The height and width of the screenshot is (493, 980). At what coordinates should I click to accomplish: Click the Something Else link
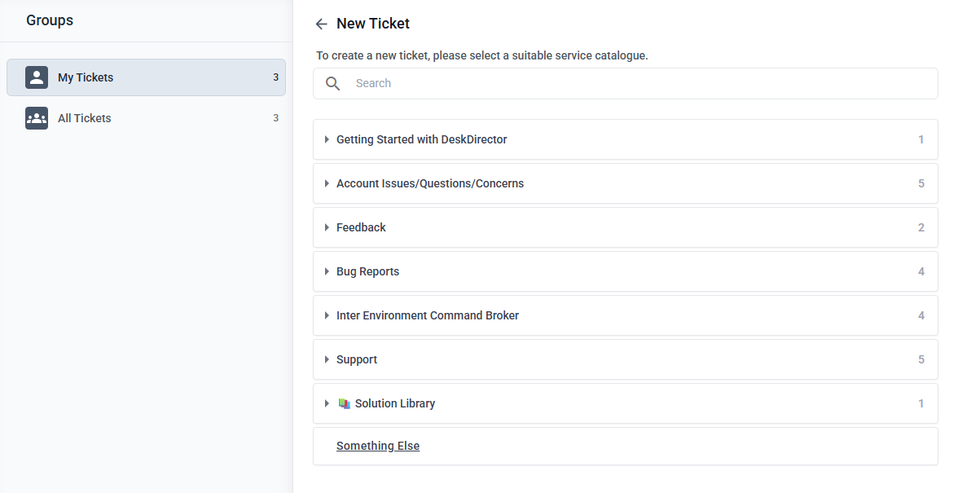coord(378,446)
